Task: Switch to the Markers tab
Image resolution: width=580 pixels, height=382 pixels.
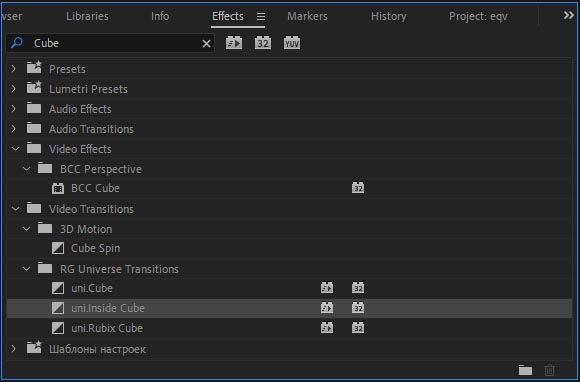Action: coord(307,16)
